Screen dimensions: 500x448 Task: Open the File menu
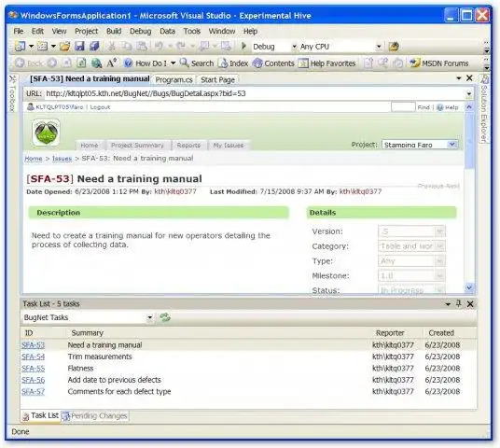19,32
